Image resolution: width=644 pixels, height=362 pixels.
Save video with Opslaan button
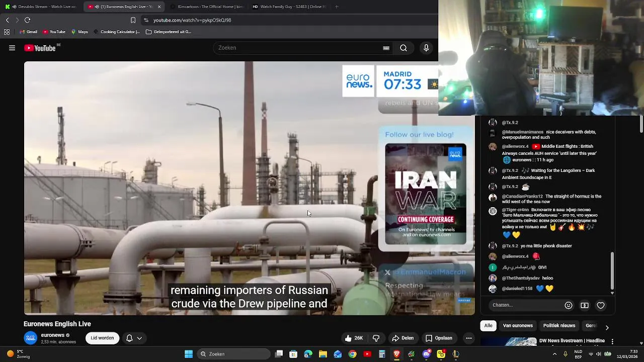point(439,338)
